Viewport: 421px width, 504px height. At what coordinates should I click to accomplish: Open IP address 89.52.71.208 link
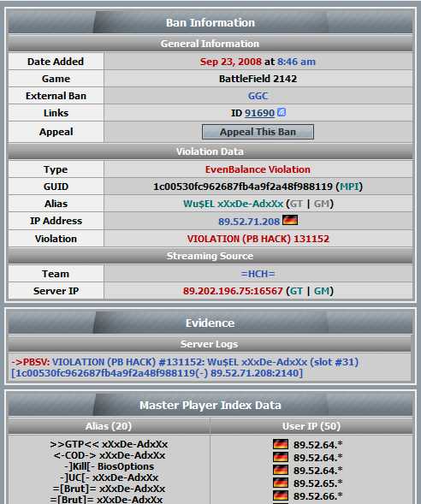coord(249,222)
